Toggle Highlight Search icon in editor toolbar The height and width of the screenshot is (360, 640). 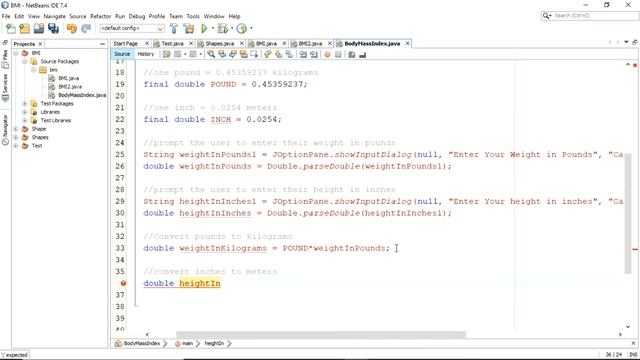(244, 54)
